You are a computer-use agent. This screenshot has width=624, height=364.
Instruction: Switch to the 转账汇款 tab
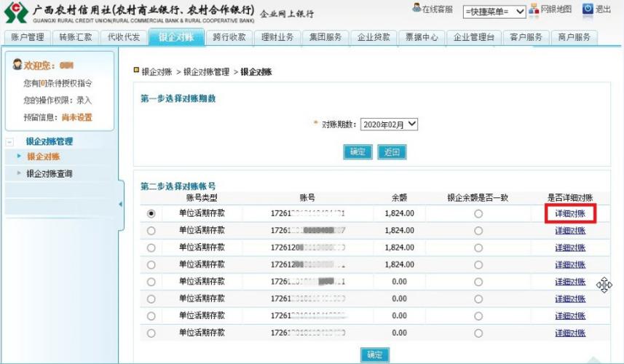pyautogui.click(x=76, y=37)
